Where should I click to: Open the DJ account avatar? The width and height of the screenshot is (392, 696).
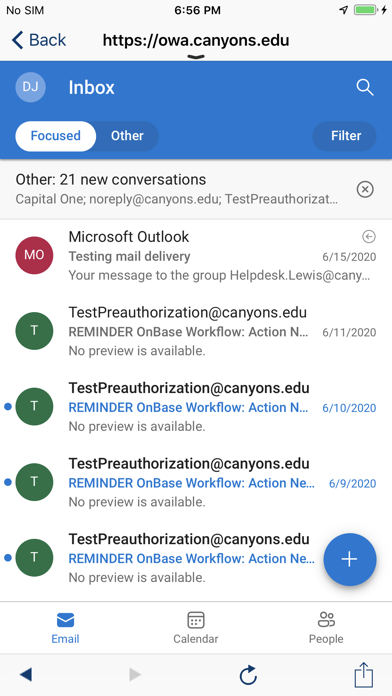(x=31, y=87)
